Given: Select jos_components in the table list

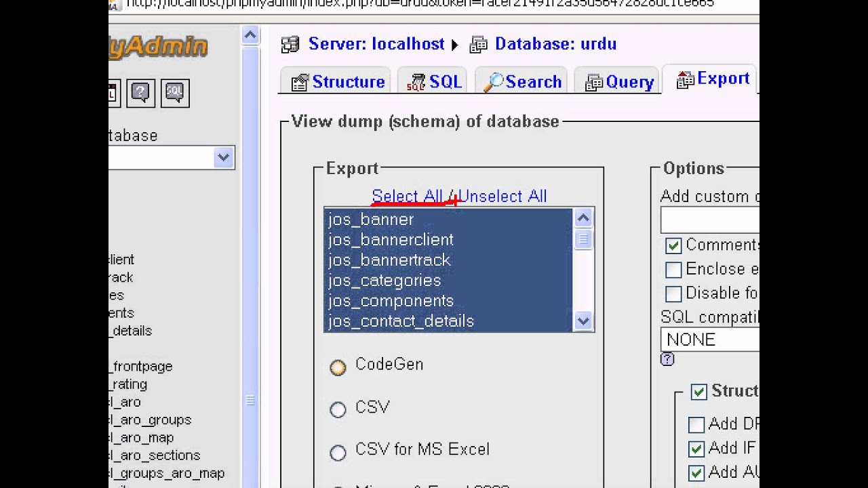Looking at the screenshot, I should point(448,301).
